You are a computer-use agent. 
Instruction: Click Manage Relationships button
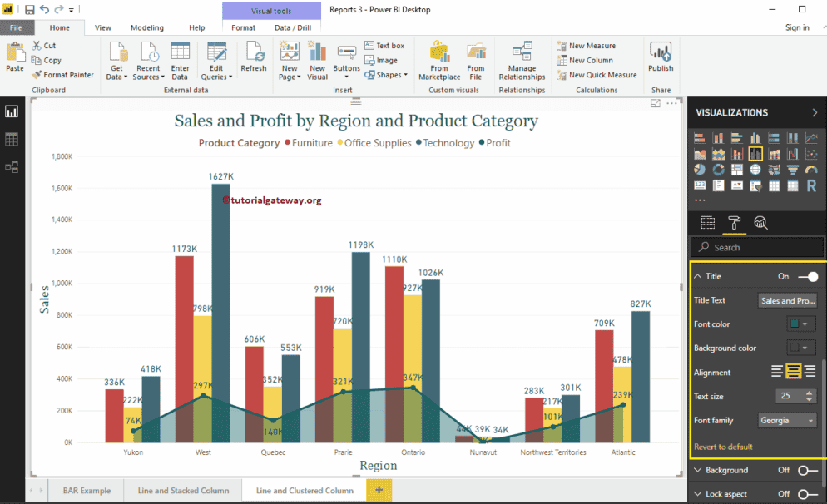coord(522,62)
